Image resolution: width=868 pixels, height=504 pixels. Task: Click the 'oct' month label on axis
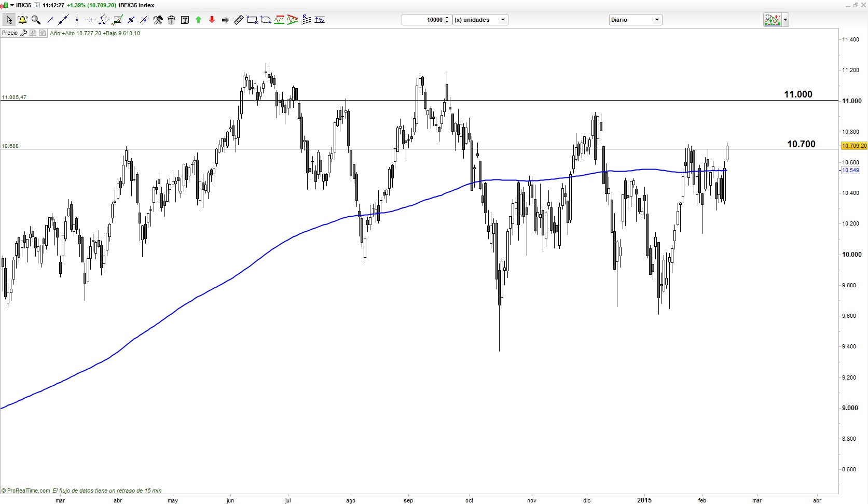click(470, 501)
